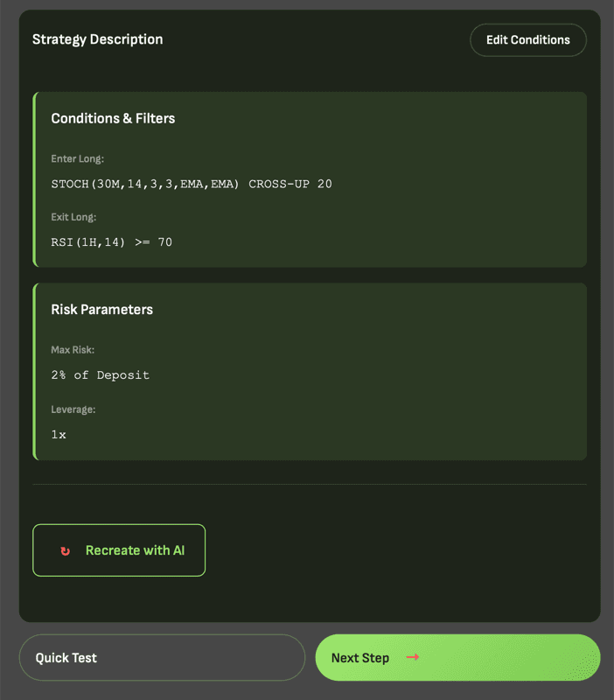Select the STOCH enter long condition text
This screenshot has width=614, height=700.
tap(191, 184)
